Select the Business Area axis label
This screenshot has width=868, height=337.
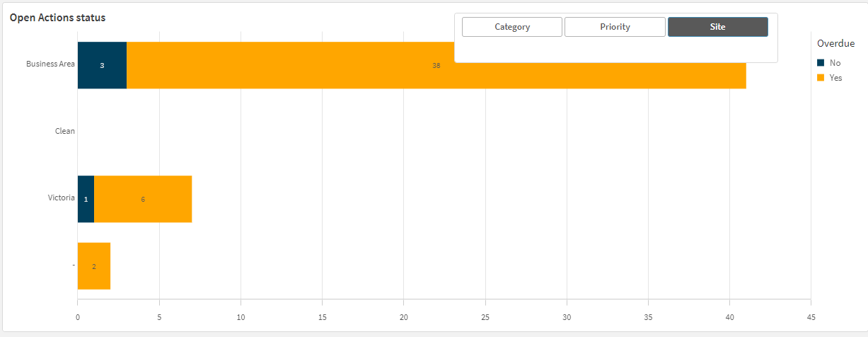point(50,64)
